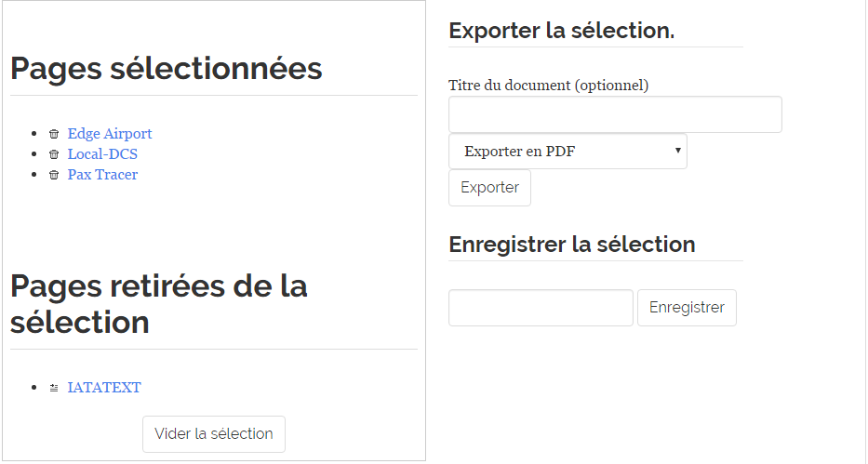Click the Enregistrer la sélection heading
Image resolution: width=868 pixels, height=464 pixels.
pos(571,245)
